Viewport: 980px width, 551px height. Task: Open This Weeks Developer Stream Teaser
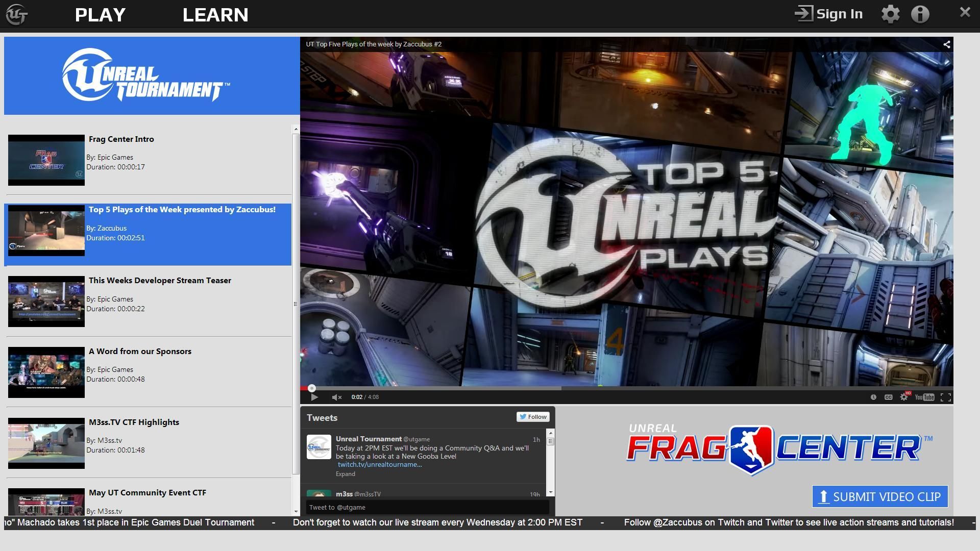click(x=160, y=281)
